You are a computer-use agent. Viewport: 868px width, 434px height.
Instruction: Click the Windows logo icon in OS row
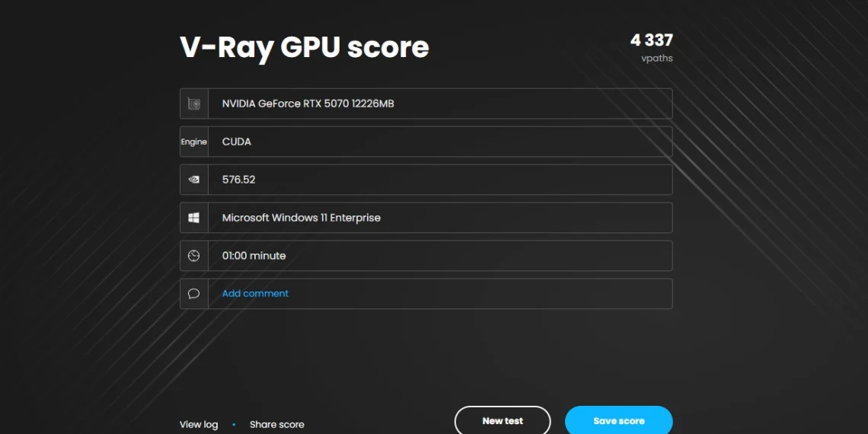(x=193, y=218)
